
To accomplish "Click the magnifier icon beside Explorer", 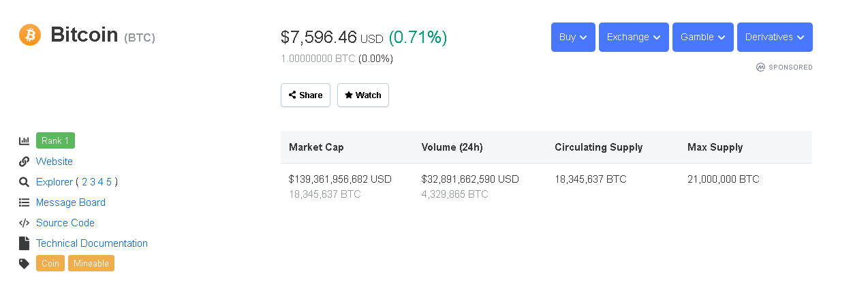I will click(25, 182).
